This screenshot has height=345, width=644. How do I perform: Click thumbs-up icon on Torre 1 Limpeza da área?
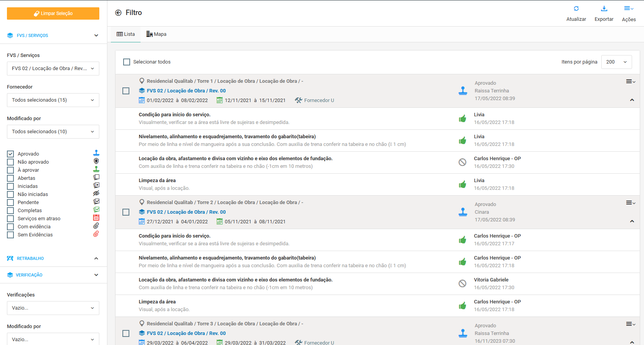[462, 184]
